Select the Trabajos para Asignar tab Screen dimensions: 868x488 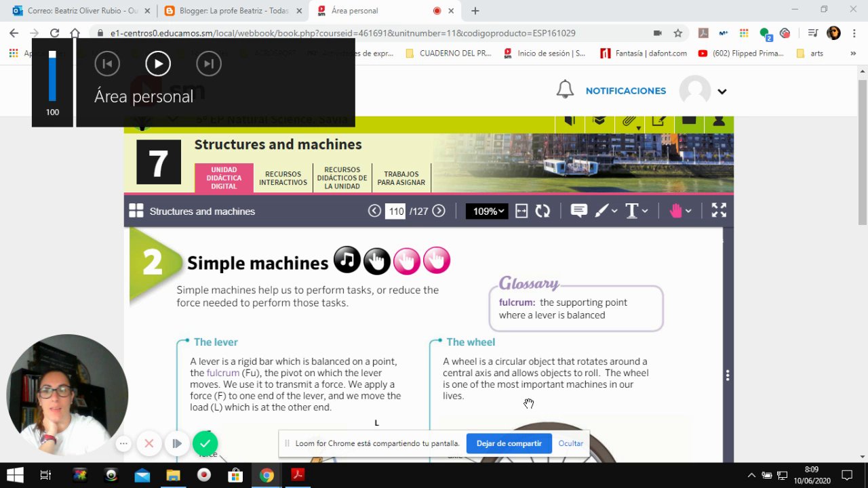401,178
